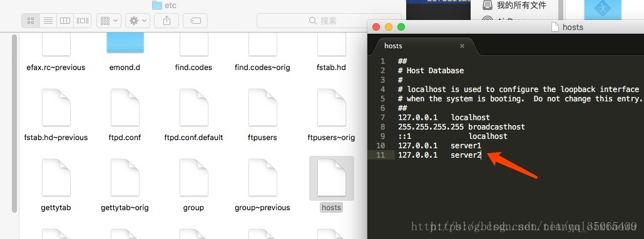Minimize the hosts editor window
This screenshot has height=239, width=644.
coord(389,27)
